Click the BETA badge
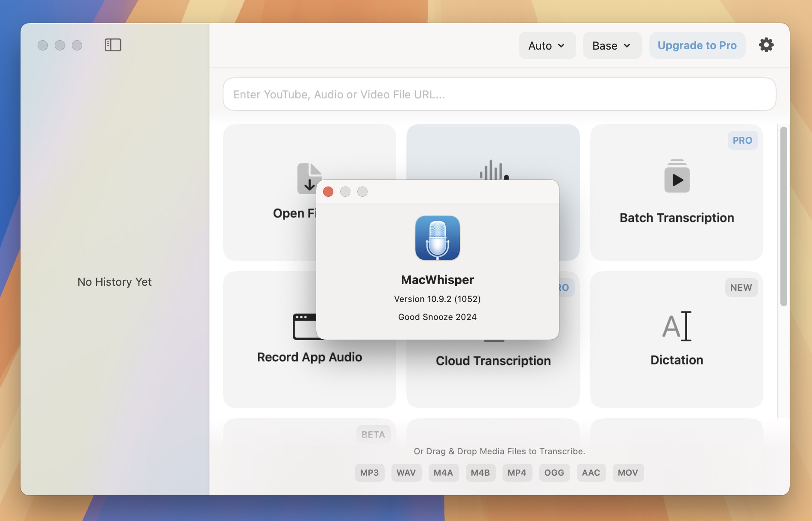Viewport: 812px width, 521px height. click(373, 435)
